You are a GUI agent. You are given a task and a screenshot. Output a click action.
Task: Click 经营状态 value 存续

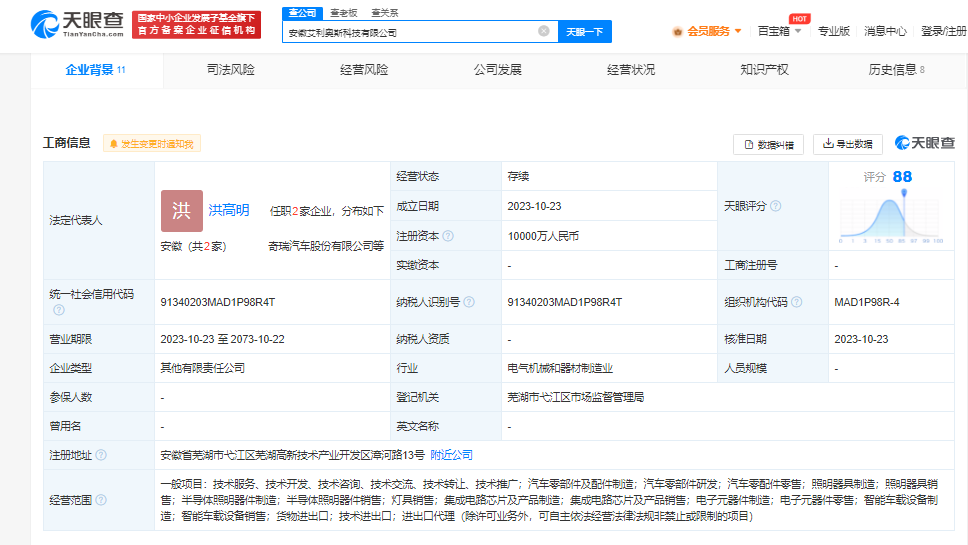click(x=518, y=177)
